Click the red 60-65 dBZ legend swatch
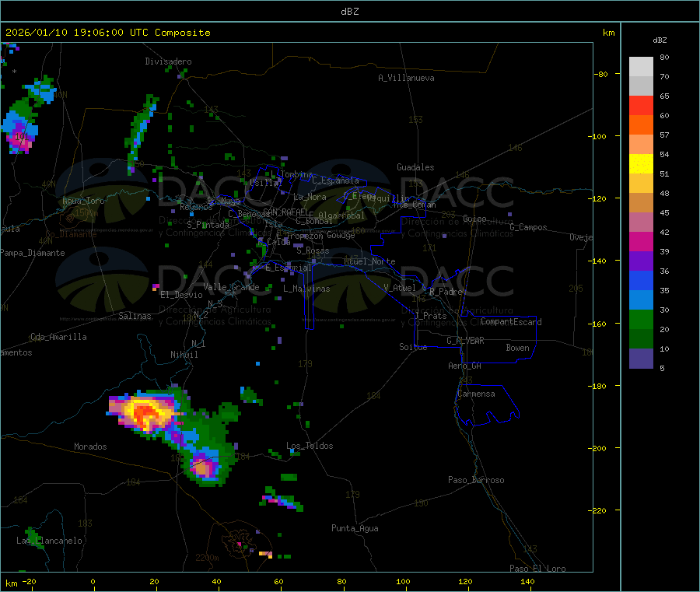The width and height of the screenshot is (700, 592). [641, 105]
